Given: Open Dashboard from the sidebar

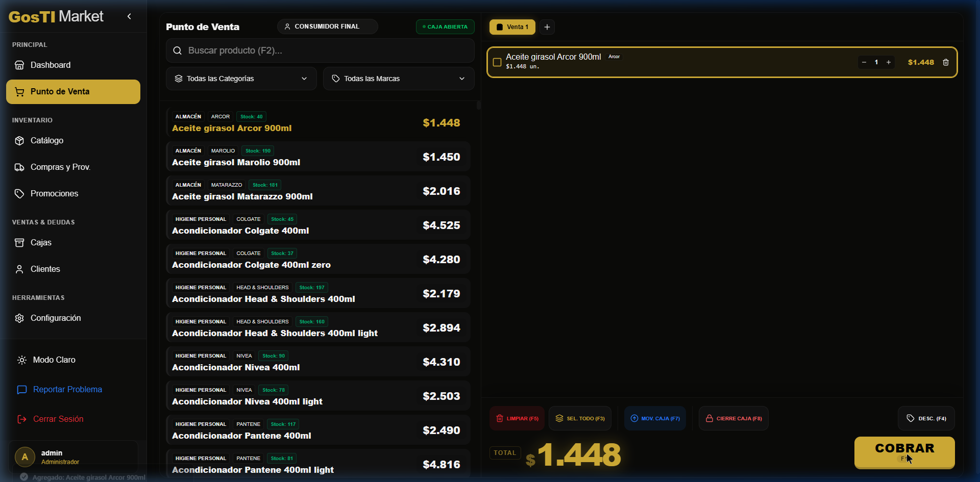Looking at the screenshot, I should tap(73, 65).
